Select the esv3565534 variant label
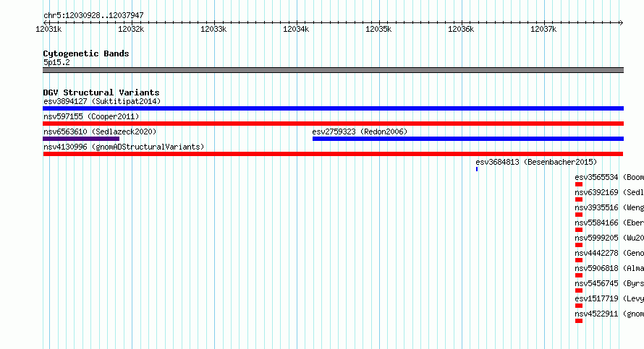 click(x=609, y=177)
